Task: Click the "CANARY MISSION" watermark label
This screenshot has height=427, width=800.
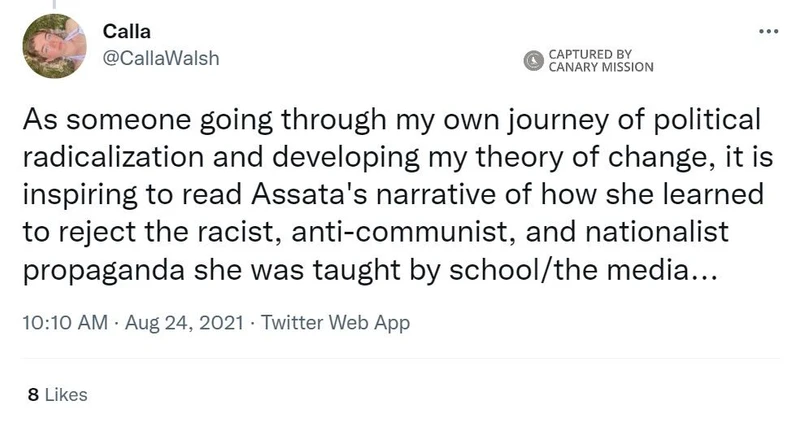Action: [x=600, y=68]
